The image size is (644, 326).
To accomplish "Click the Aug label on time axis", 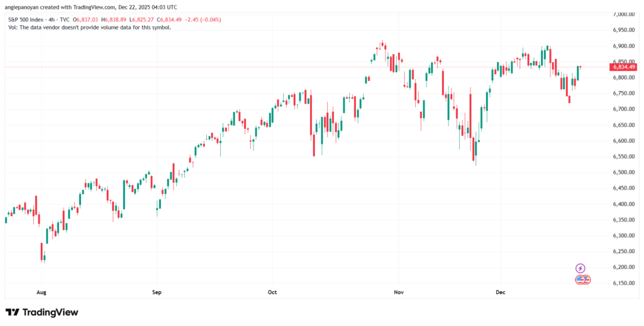I will coord(42,292).
